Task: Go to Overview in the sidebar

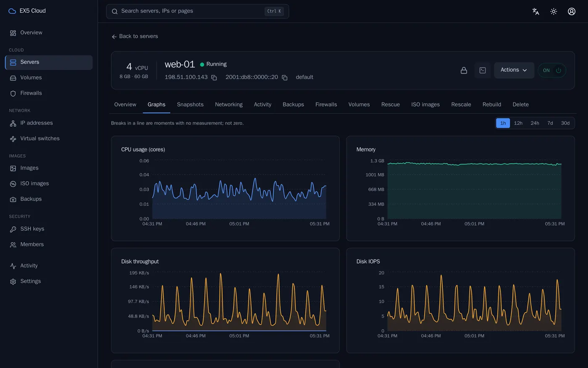Action: pyautogui.click(x=49, y=33)
